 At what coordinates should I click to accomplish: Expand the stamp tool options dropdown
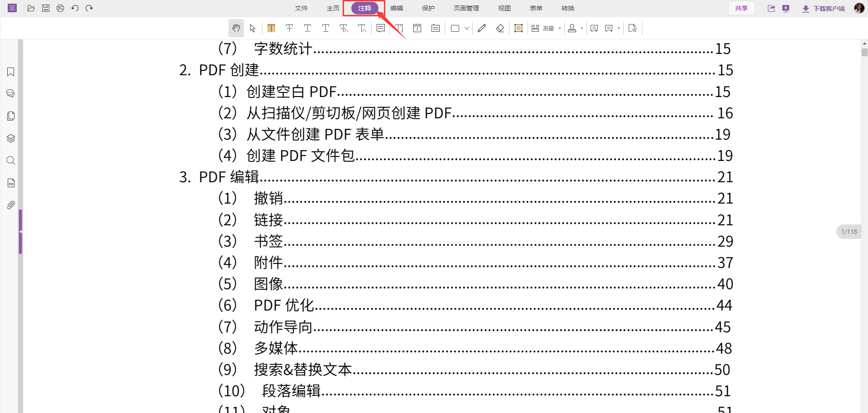[582, 28]
